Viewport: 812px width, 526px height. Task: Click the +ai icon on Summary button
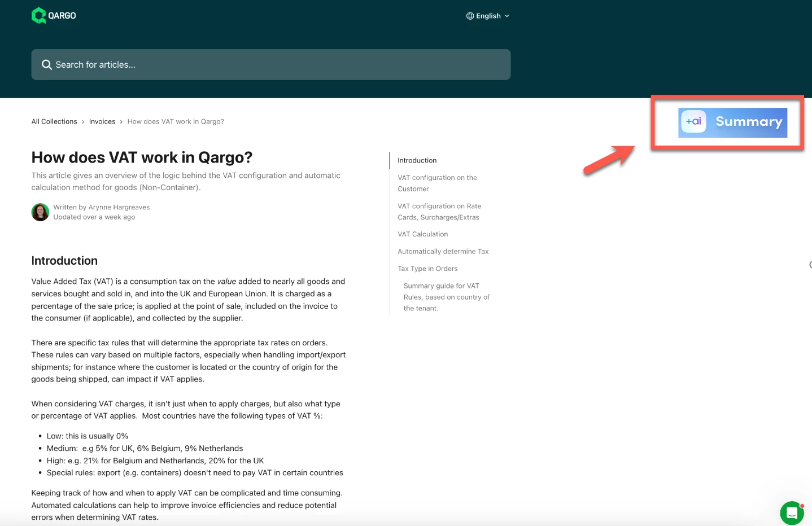pyautogui.click(x=693, y=121)
